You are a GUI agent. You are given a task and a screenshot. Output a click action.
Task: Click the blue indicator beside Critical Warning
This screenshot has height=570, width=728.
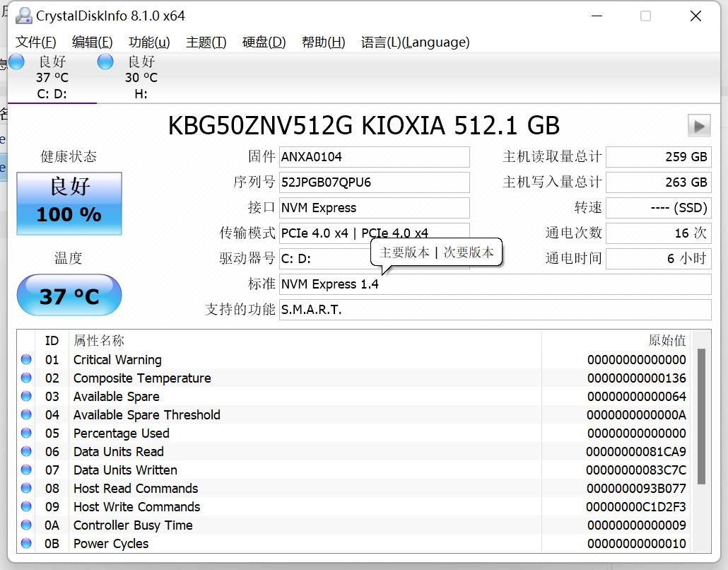point(25,360)
